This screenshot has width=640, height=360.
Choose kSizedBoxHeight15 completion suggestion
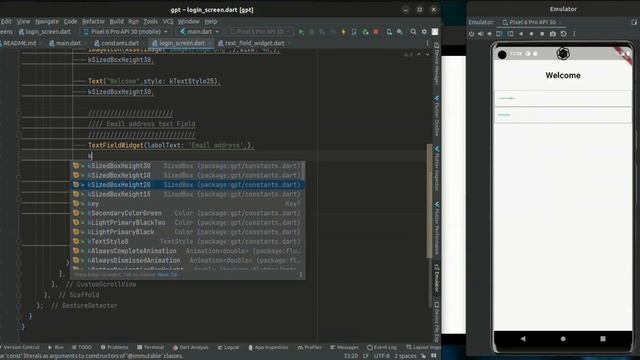pyautogui.click(x=188, y=194)
